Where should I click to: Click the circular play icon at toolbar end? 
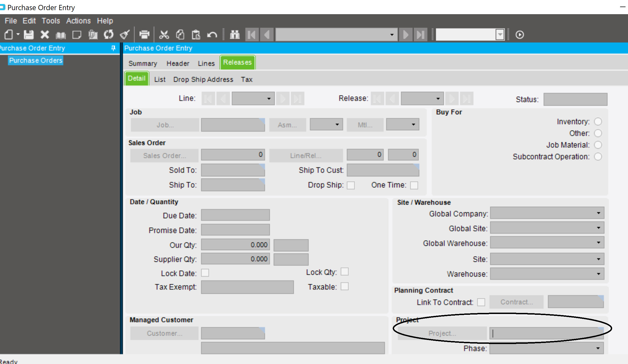[x=520, y=35]
